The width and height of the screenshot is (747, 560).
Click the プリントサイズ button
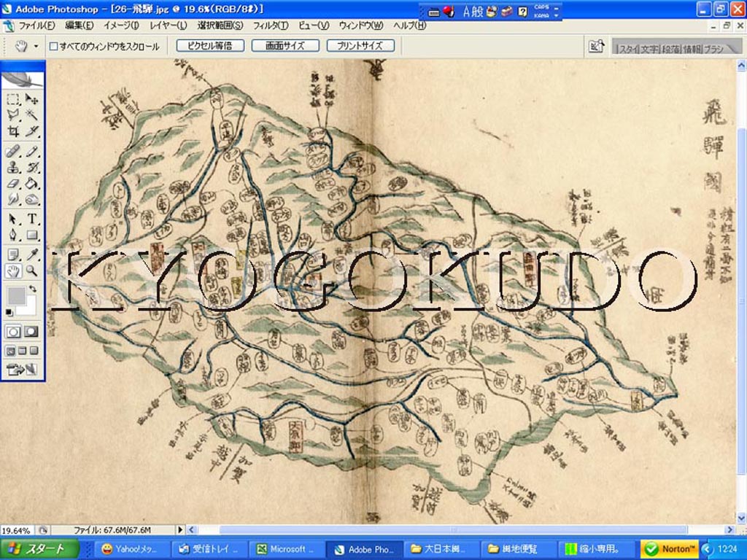[360, 46]
